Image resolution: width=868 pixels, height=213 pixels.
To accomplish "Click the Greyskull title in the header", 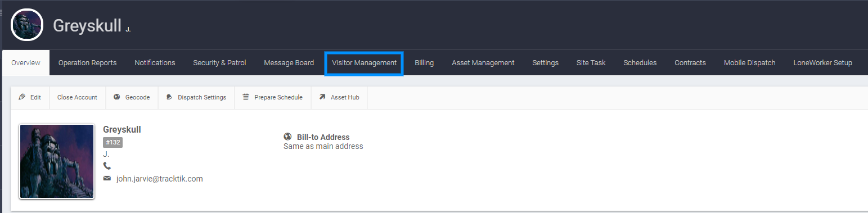I will [87, 25].
